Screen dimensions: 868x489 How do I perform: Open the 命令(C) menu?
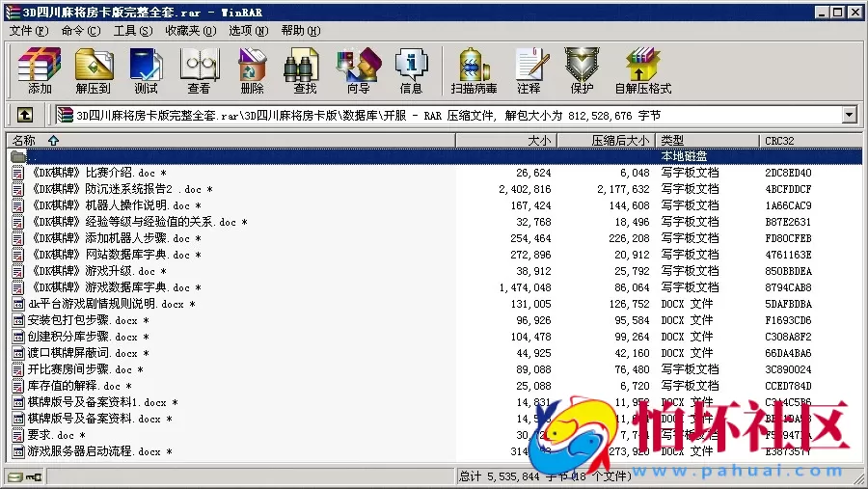pyautogui.click(x=81, y=31)
